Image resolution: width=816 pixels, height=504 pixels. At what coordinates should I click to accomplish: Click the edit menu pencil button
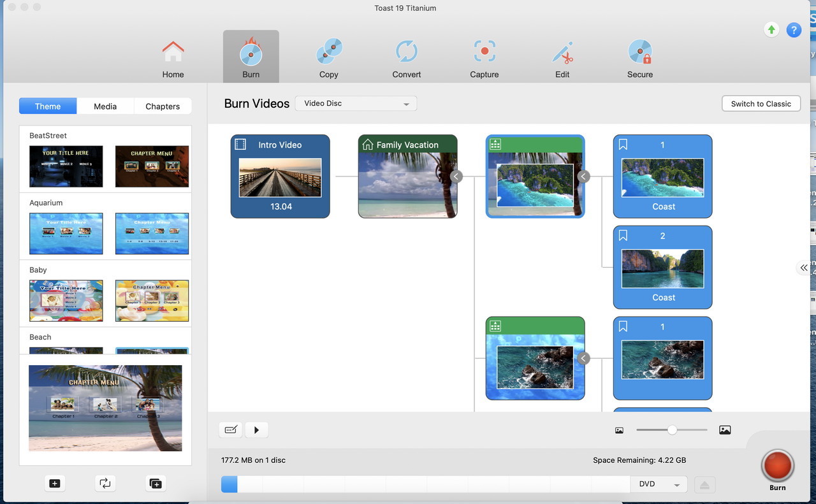(x=231, y=430)
